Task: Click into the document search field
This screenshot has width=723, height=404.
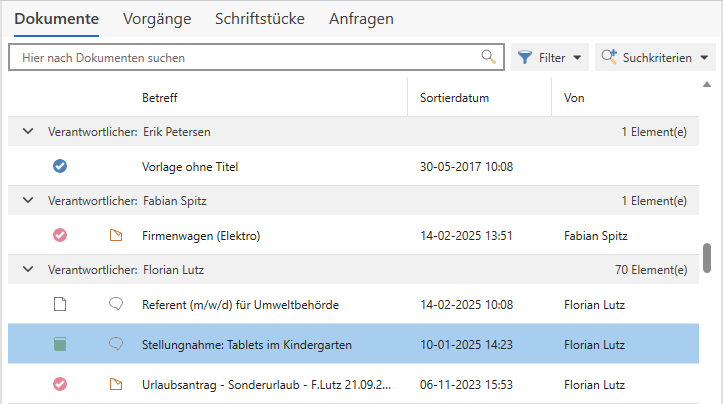Action: (x=245, y=58)
